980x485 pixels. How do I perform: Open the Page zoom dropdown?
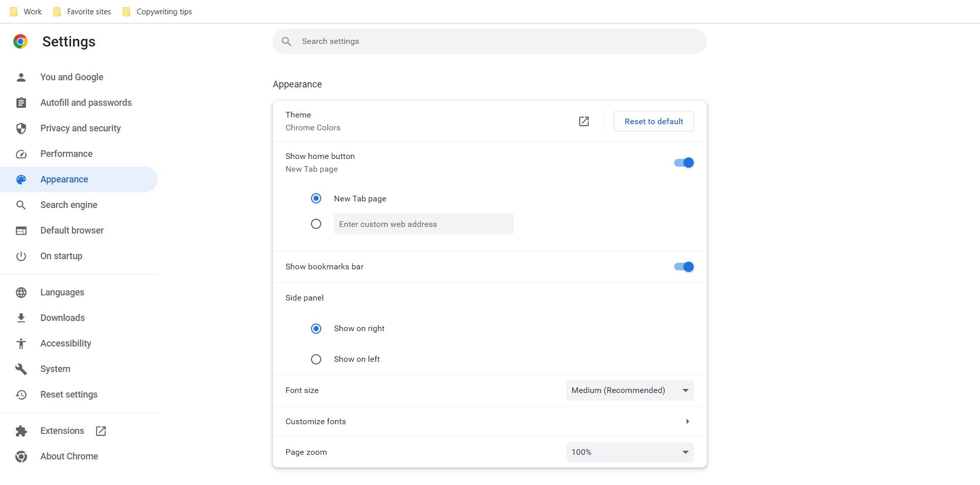tap(629, 452)
